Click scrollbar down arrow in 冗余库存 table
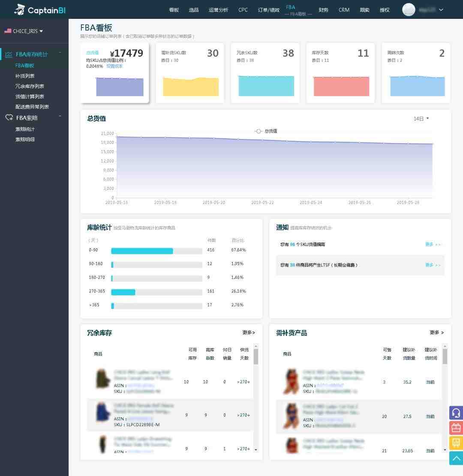 (x=256, y=449)
